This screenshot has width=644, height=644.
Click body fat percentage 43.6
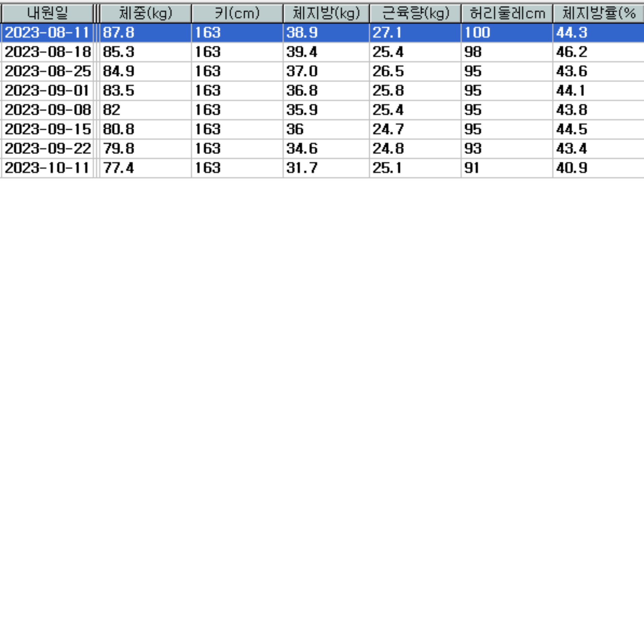(x=572, y=71)
